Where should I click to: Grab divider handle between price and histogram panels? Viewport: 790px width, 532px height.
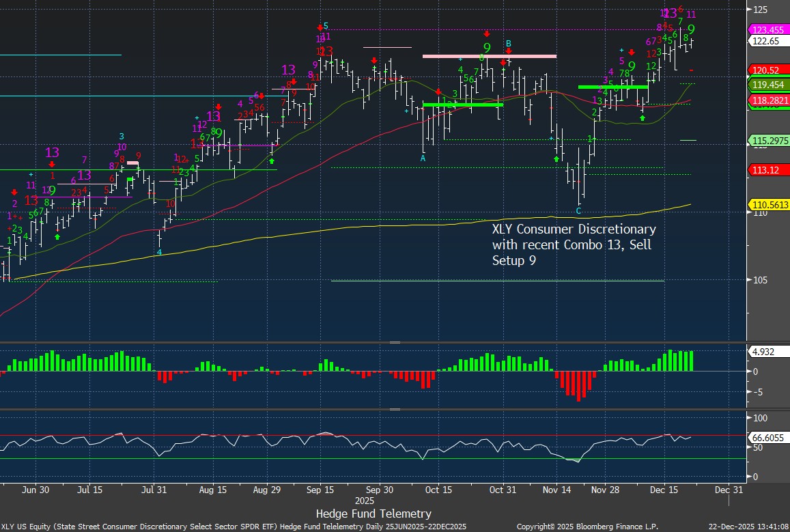[394, 342]
